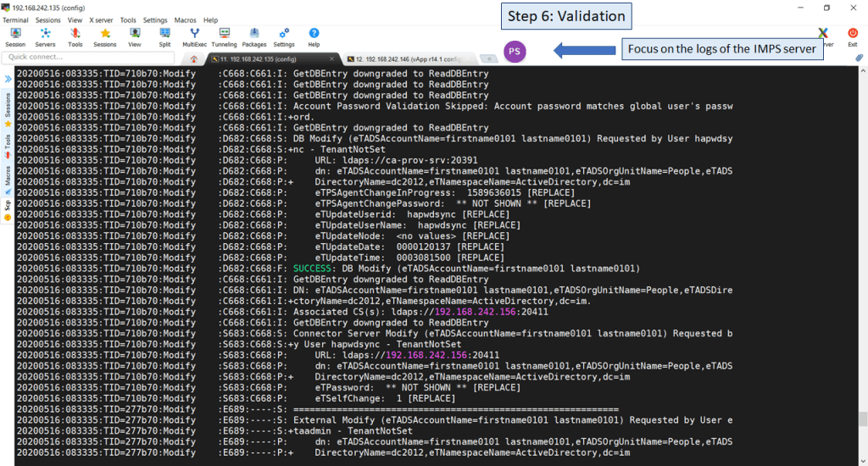Screen dimensions: 868x466
Task: Click the Settings gear toolbar icon
Action: pyautogui.click(x=284, y=36)
